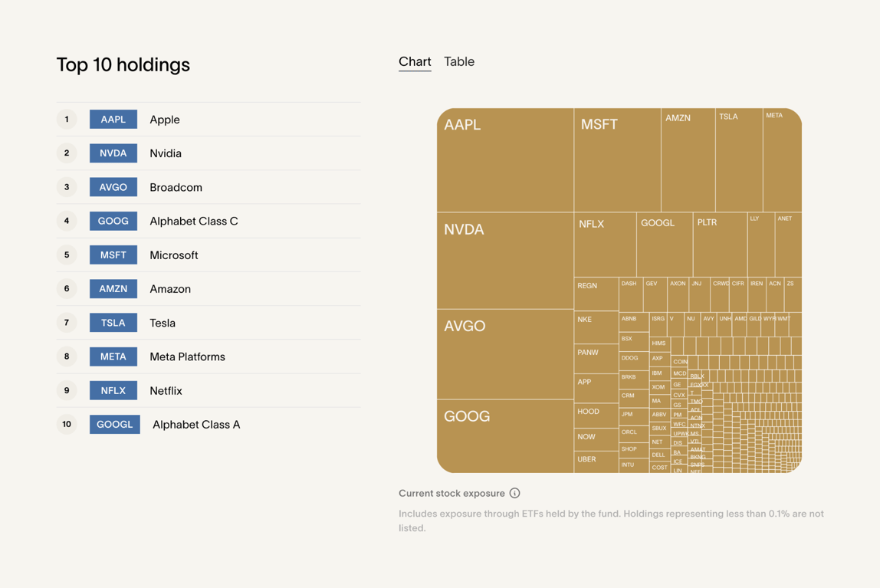
Task: Select the Amazon holding name
Action: [170, 289]
